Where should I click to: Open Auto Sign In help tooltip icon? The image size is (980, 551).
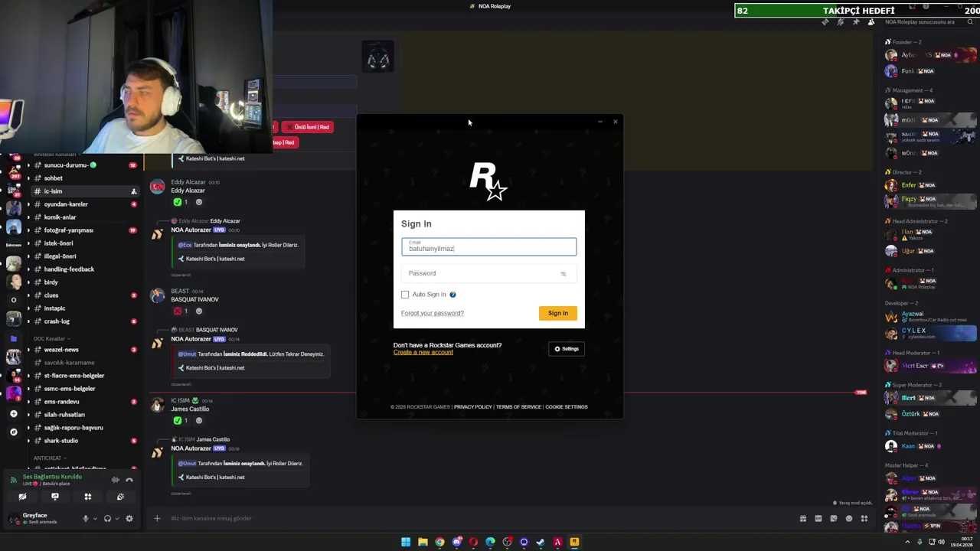[x=452, y=295]
